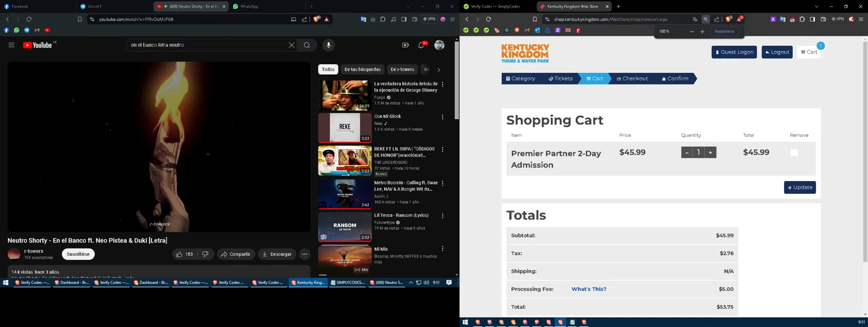Open WhatsApp bookmark in YouTube window
This screenshot has width=868, height=327.
(x=16, y=30)
